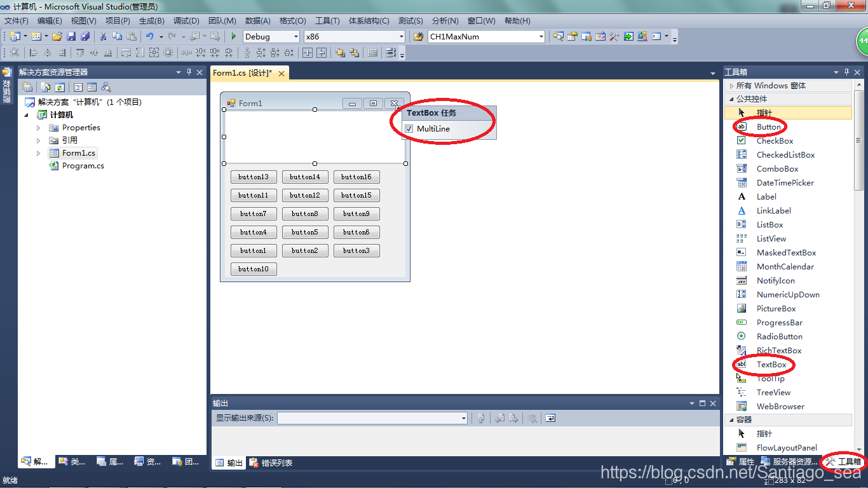Click the Center Horizontally layout icon
This screenshot has height=488, width=868.
[307, 53]
